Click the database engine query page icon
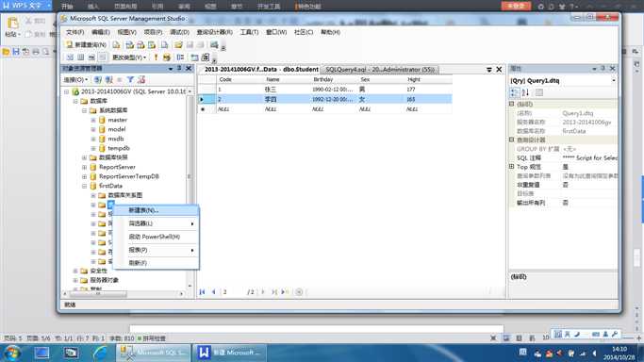 click(x=117, y=44)
